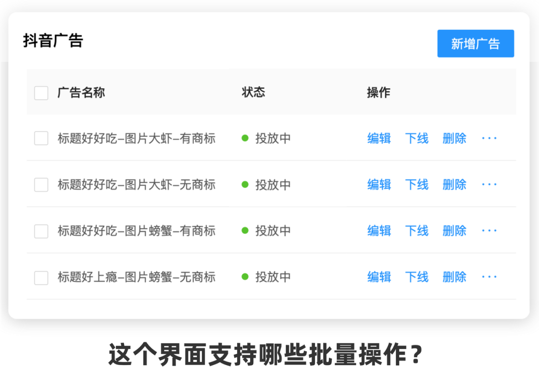Toggle the select-all checkbox beside 广告名称

[41, 93]
